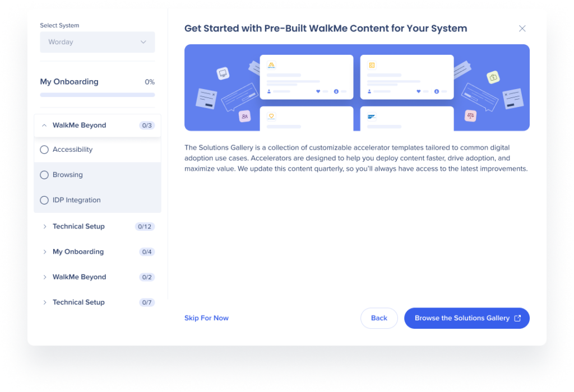Select the computer monitor icon in the banner
Viewport: 574px width, 392px height.
222,73
